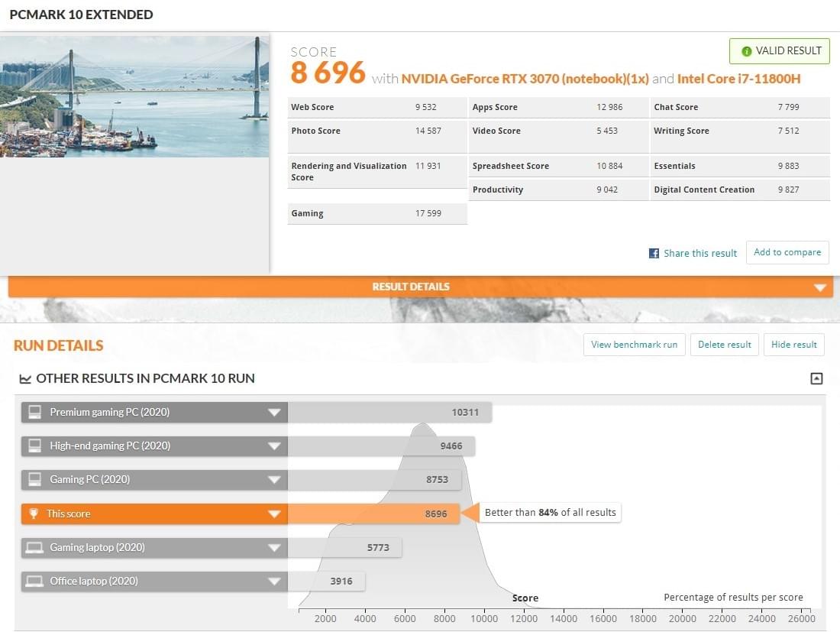
Task: Click the RUN DETAILS heading
Action: (58, 345)
